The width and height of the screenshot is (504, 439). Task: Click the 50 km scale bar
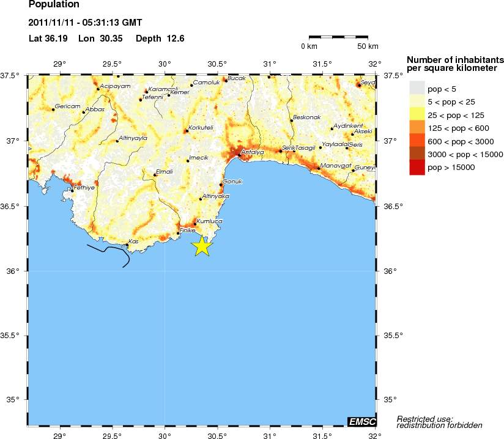point(338,38)
